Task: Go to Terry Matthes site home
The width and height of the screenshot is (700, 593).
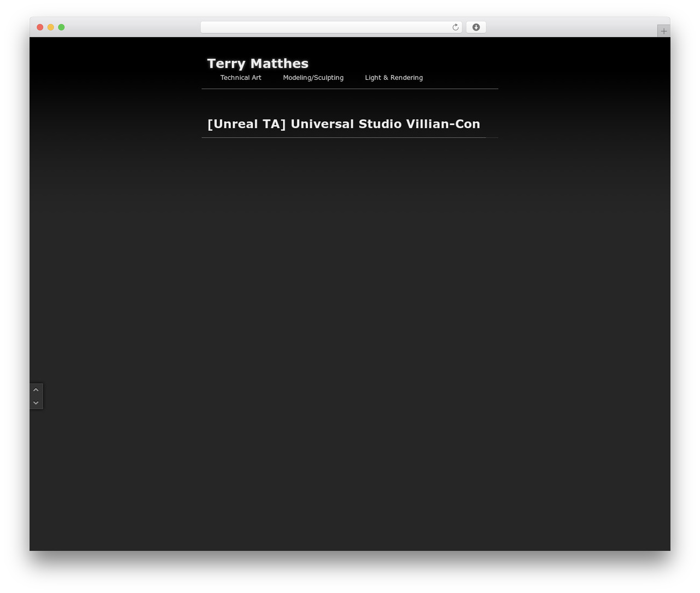Action: click(258, 63)
